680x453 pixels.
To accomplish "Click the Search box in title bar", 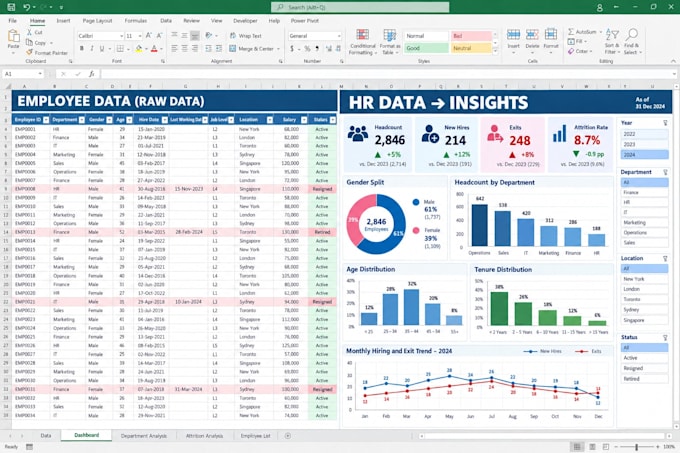I will 360,7.
